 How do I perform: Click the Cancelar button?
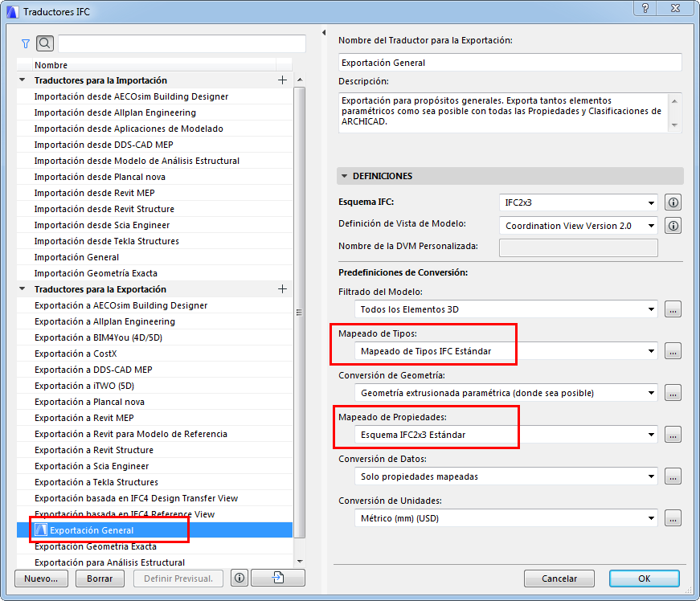tap(559, 579)
